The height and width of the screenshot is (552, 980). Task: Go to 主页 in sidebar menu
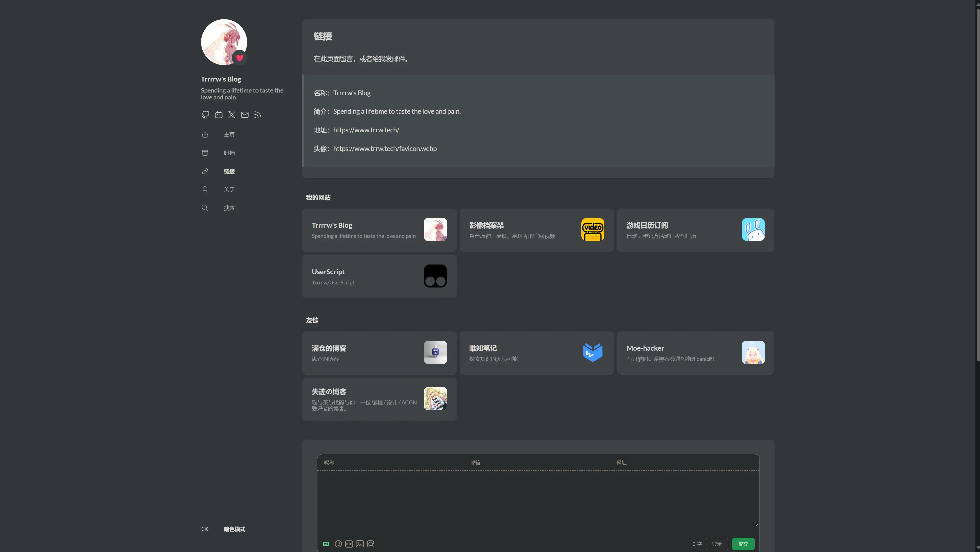click(x=229, y=135)
